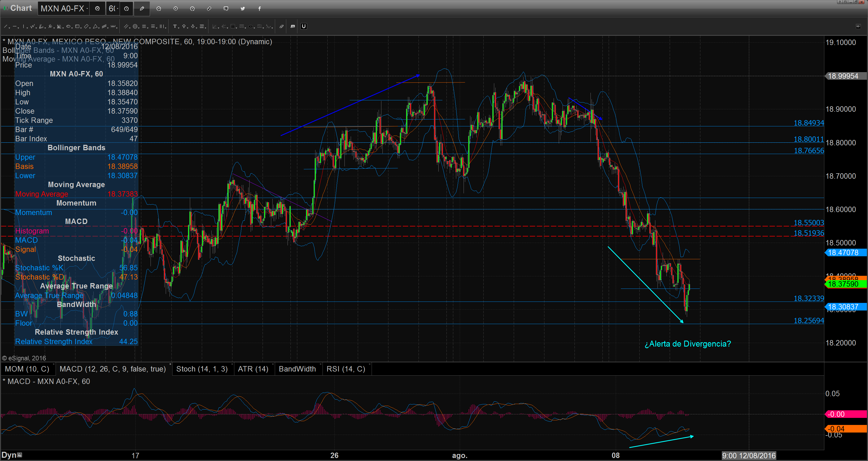Click the play replay icon
The height and width of the screenshot is (461, 868).
click(x=175, y=9)
